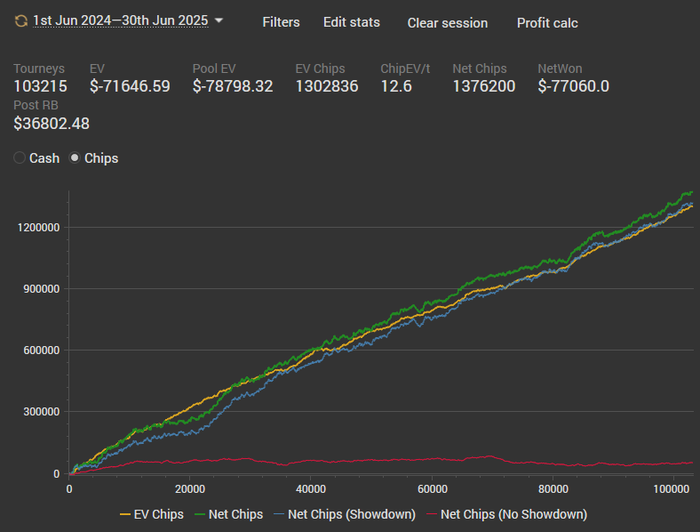Click the Net Chips value 1376200
700x532 pixels.
pos(484,86)
